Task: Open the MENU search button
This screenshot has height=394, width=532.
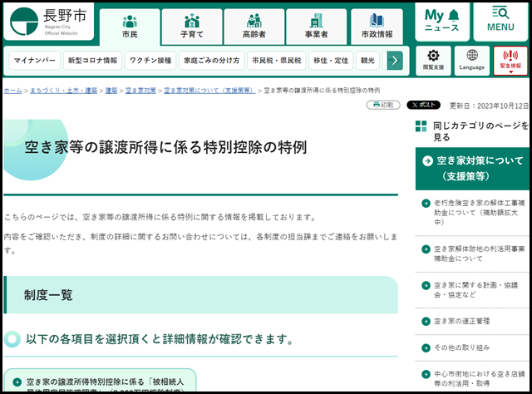Action: tap(500, 22)
